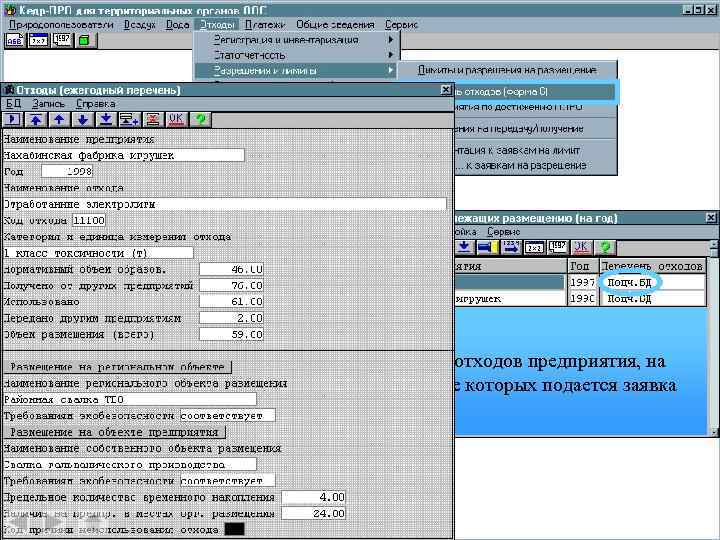Select the highlighted отходов (форма 6) menu item

point(534,92)
